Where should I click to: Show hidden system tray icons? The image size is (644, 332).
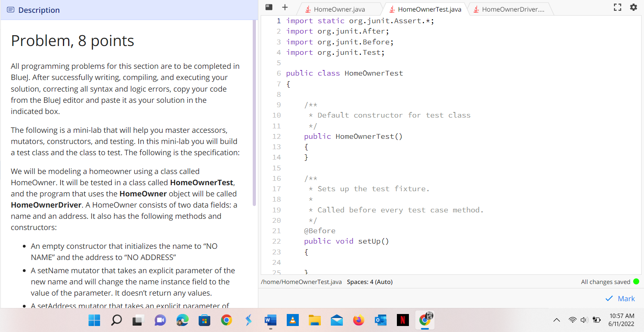557,320
